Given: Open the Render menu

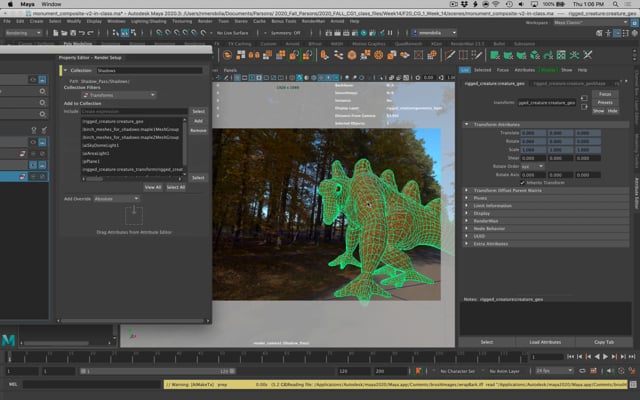Looking at the screenshot, I should (205, 21).
